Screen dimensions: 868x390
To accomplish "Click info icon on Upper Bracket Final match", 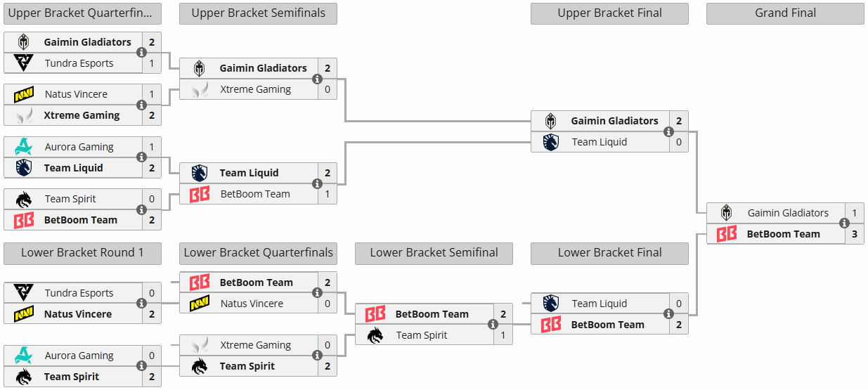I will point(668,131).
